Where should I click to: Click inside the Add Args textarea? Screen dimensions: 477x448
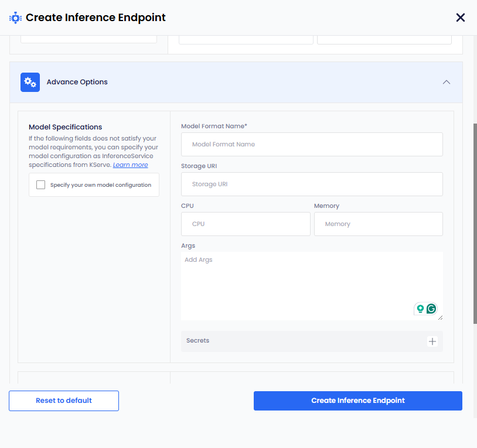click(312, 286)
